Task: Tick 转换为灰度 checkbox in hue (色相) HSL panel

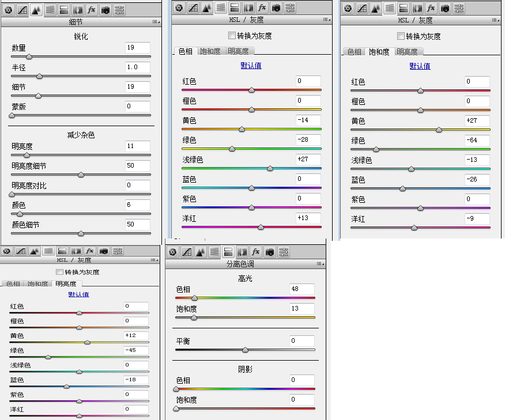Action: 232,35
